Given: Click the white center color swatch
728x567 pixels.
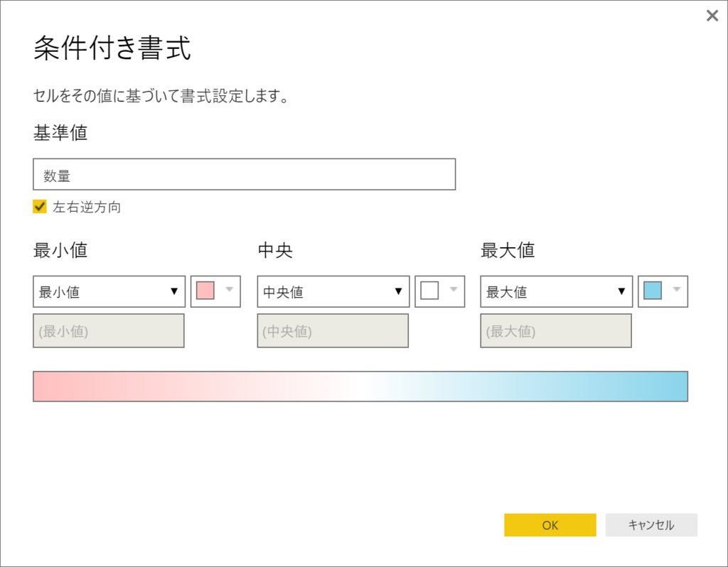Looking at the screenshot, I should coord(429,291).
